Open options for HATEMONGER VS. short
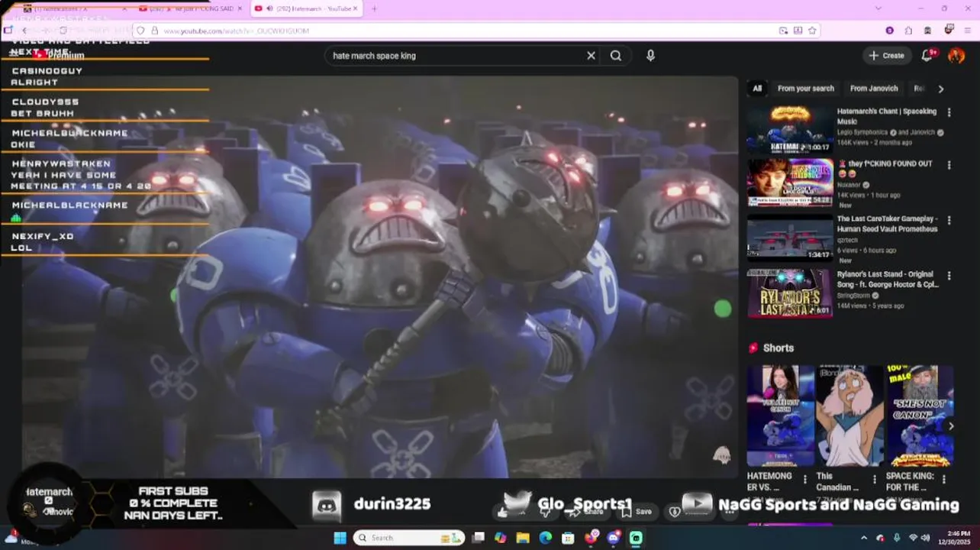The image size is (980, 550). (x=804, y=480)
